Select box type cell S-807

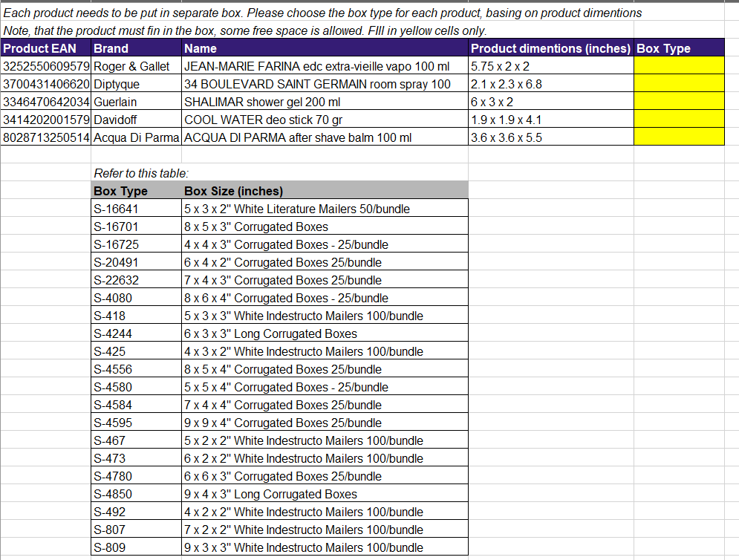click(136, 530)
